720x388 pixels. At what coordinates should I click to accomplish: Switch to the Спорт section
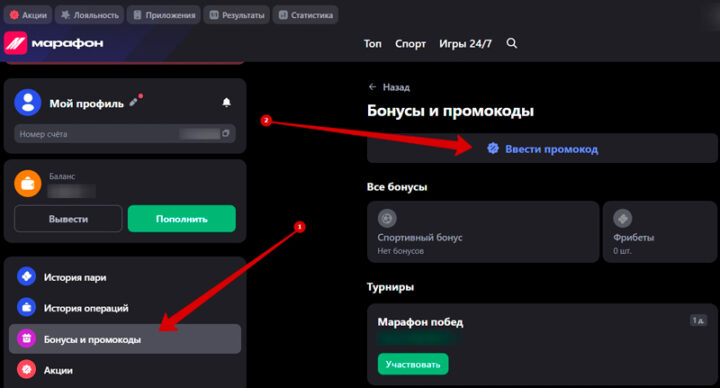(410, 44)
